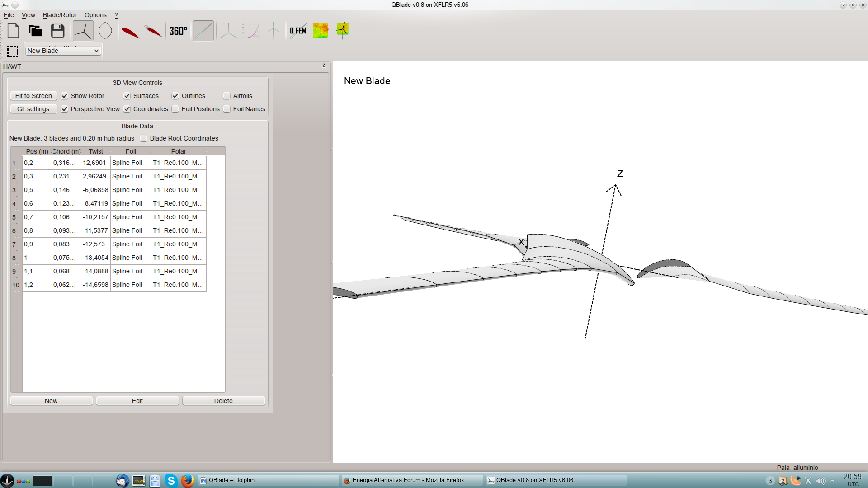
Task: Click the dashed rectangle selection icon
Action: [13, 51]
